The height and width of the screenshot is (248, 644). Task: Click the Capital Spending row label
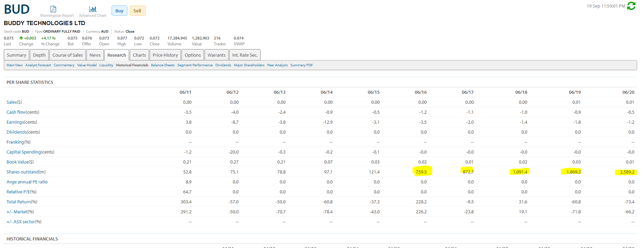(x=30, y=152)
